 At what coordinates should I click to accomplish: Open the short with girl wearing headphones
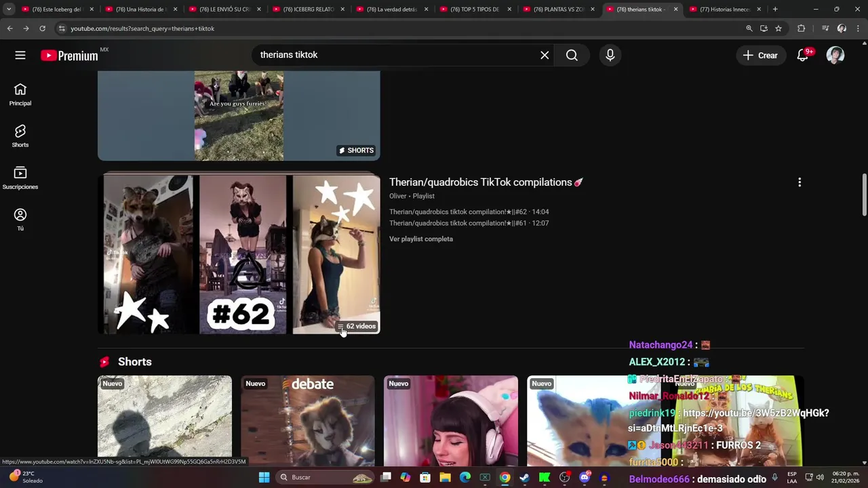(450, 420)
